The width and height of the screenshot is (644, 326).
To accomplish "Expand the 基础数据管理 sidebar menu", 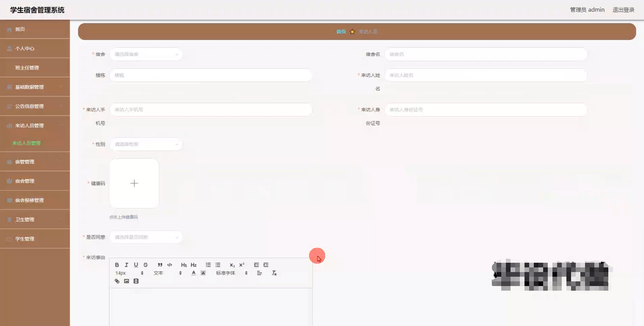I will click(35, 87).
